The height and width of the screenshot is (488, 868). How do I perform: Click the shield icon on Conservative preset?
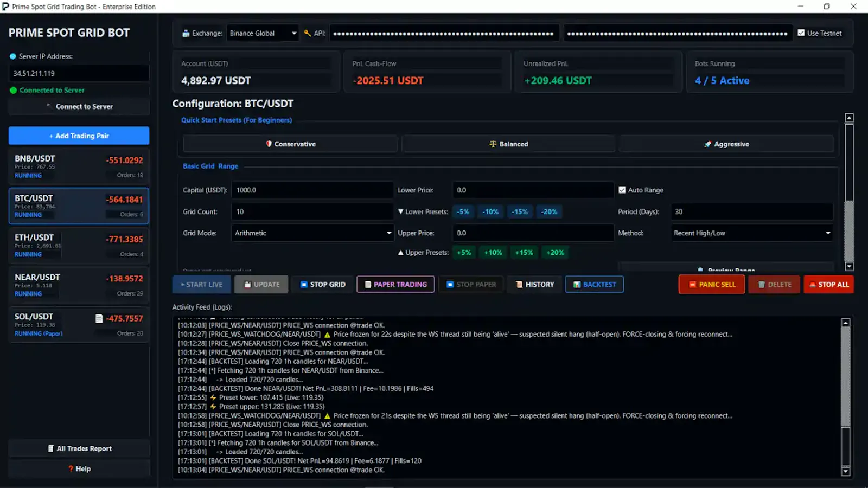[x=269, y=144]
